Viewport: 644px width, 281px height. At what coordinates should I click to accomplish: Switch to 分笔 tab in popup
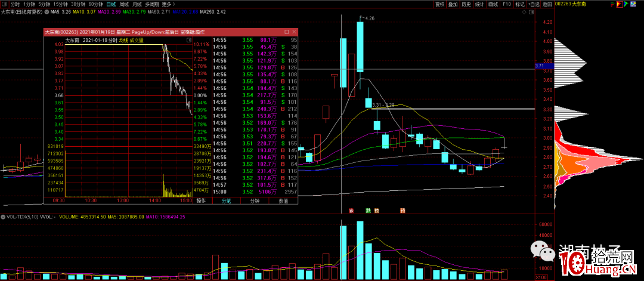[226, 201]
